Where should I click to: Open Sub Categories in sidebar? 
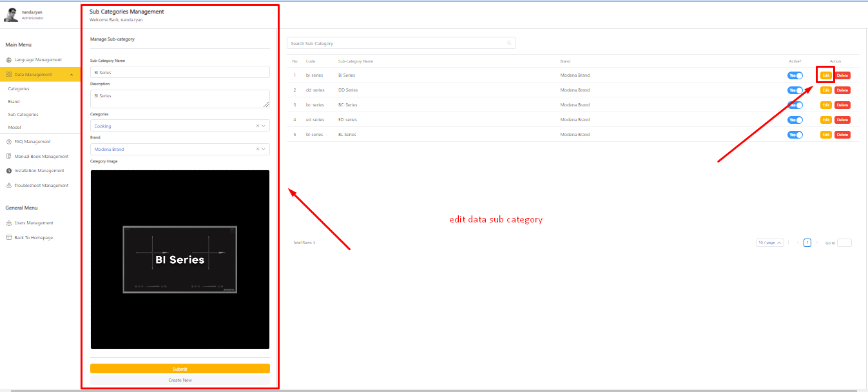tap(23, 115)
